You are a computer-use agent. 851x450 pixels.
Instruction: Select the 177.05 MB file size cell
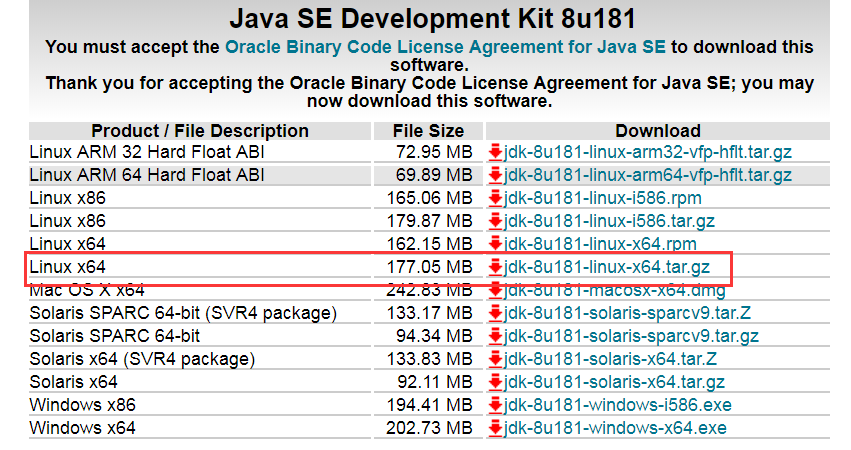coord(430,267)
